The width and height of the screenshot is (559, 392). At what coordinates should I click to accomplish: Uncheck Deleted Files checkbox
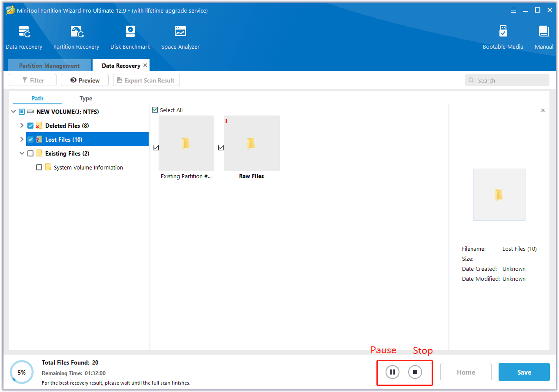pos(30,126)
